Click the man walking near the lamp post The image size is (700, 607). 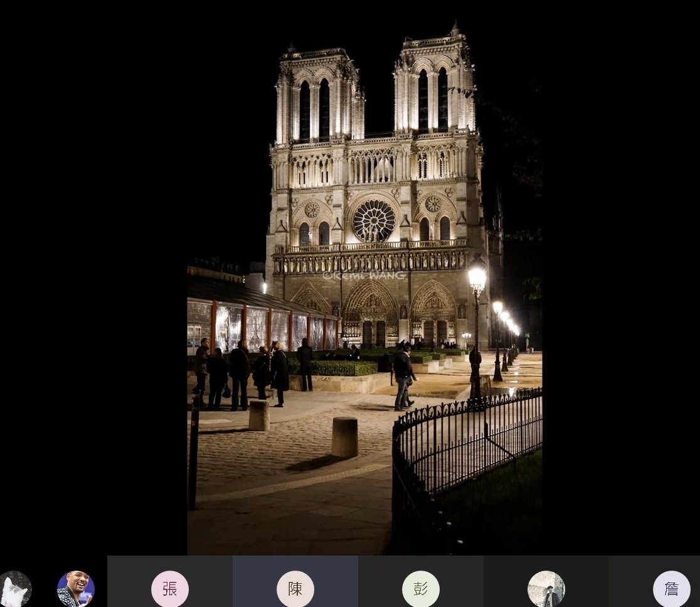[403, 378]
